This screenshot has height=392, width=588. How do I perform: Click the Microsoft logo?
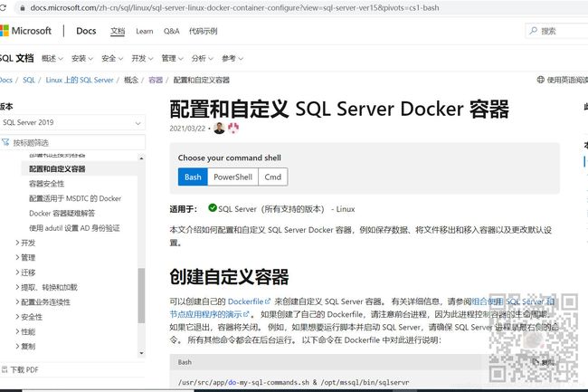point(25,31)
